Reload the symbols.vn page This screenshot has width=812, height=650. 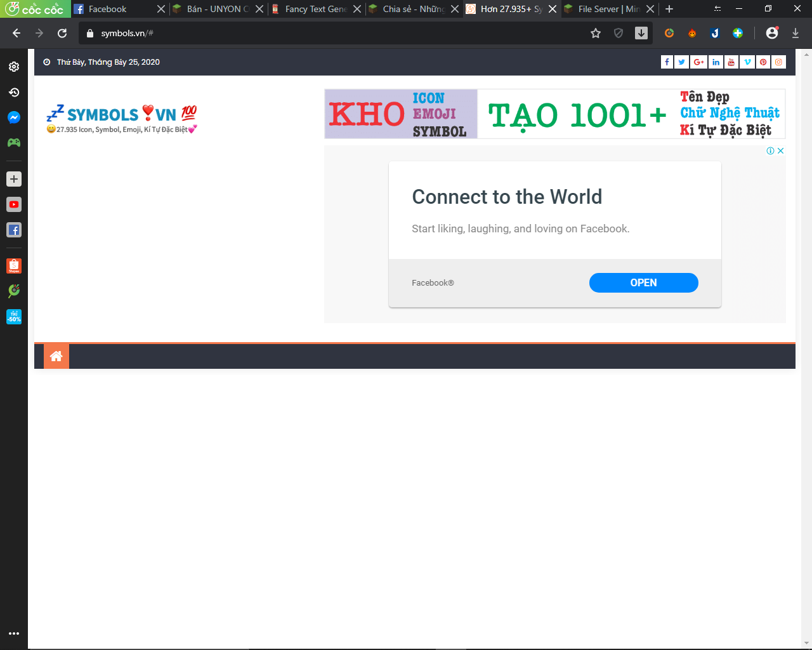62,33
